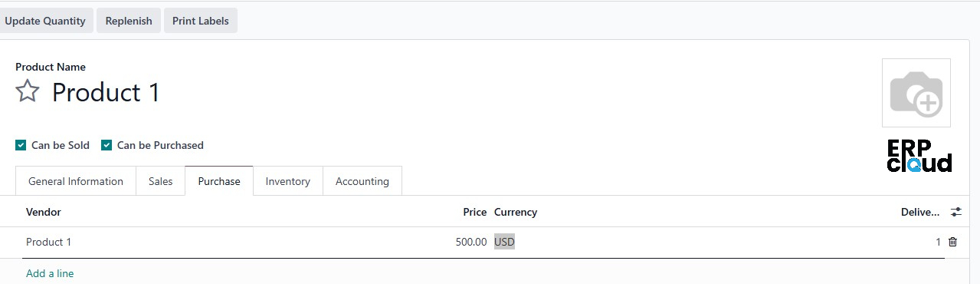Upload product image via camera placeholder

pos(916,93)
